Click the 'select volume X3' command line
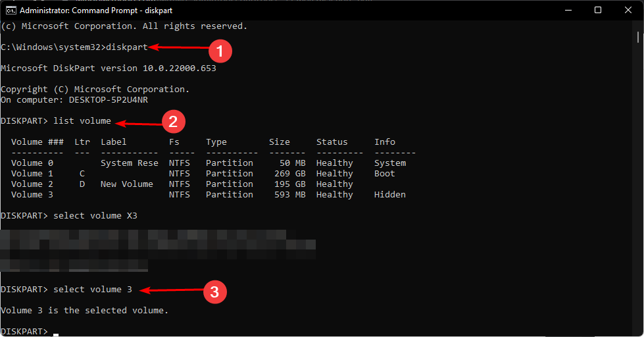The height and width of the screenshot is (337, 644). click(x=69, y=216)
